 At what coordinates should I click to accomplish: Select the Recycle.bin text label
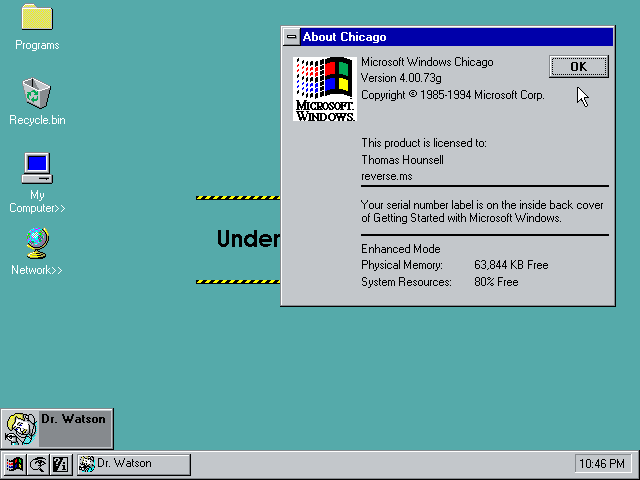click(37, 120)
